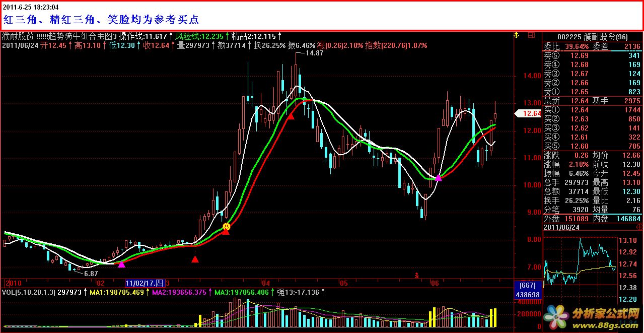Select the 卖② 12.66 order row
The image size is (644, 333).
tap(592, 83)
